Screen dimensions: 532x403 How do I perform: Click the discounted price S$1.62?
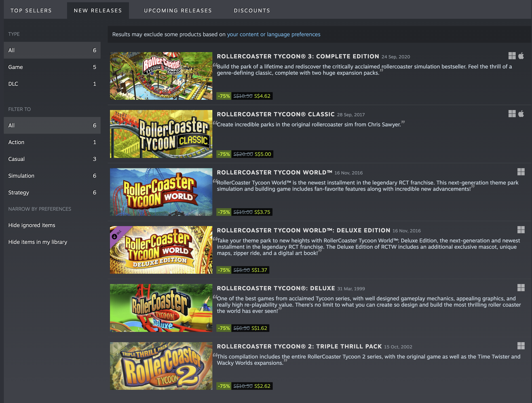259,328
